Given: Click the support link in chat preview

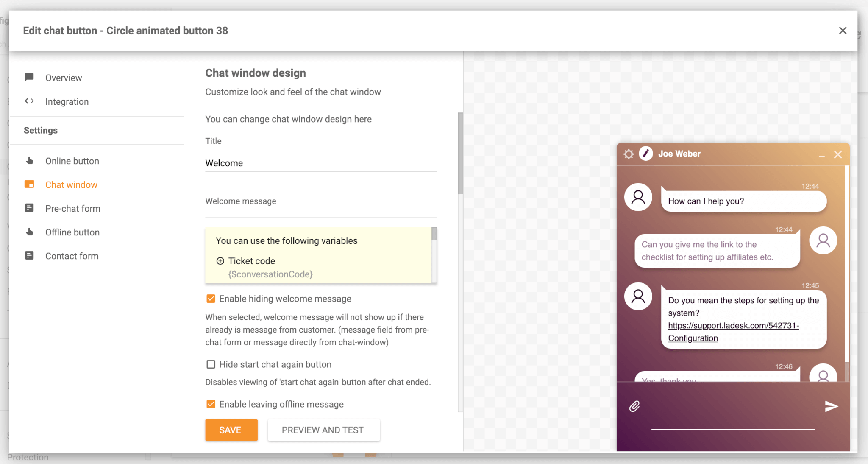Looking at the screenshot, I should [x=732, y=327].
